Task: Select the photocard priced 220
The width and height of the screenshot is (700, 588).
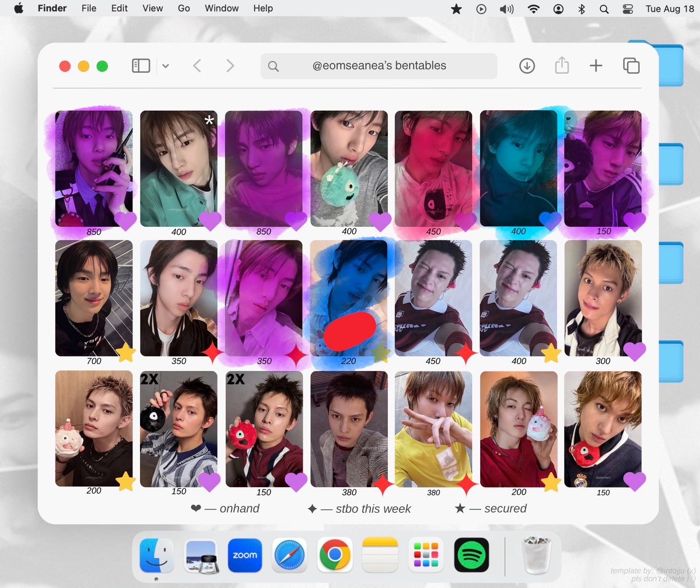Action: click(349, 298)
